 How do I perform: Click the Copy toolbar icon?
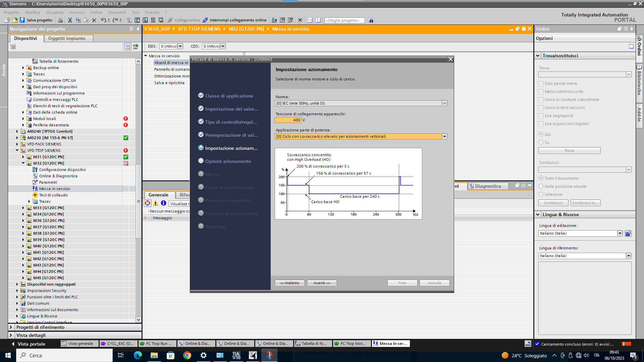78,20
